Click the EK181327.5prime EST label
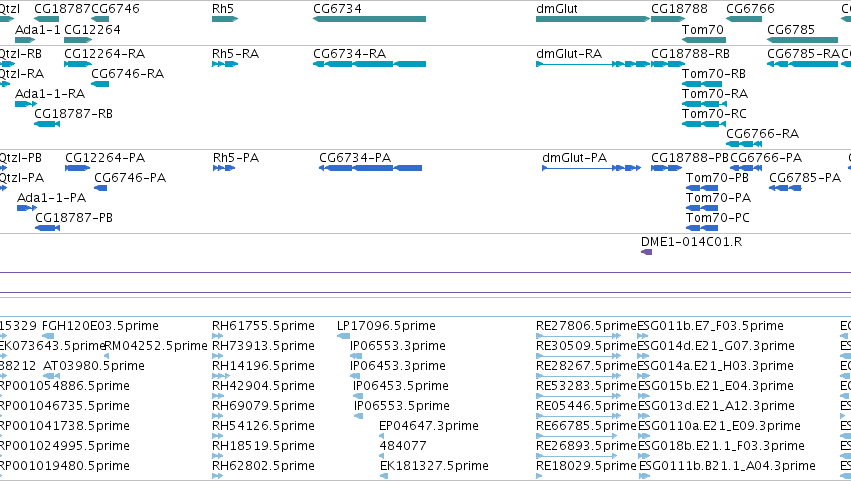Viewport: 851px width, 481px height. 434,466
